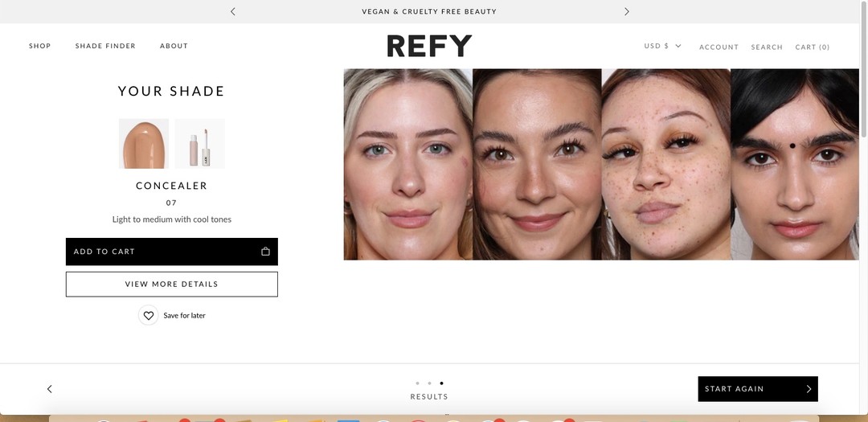Click the black-haired model face photo

[795, 164]
